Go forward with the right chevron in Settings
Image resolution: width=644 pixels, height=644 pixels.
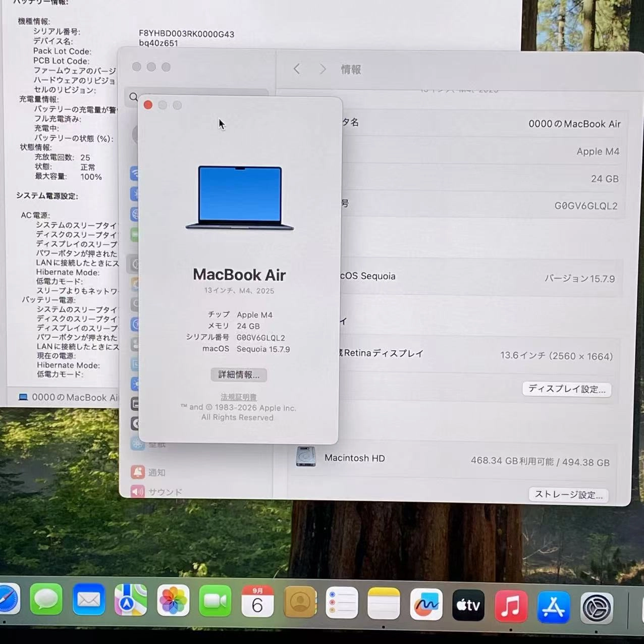point(323,69)
